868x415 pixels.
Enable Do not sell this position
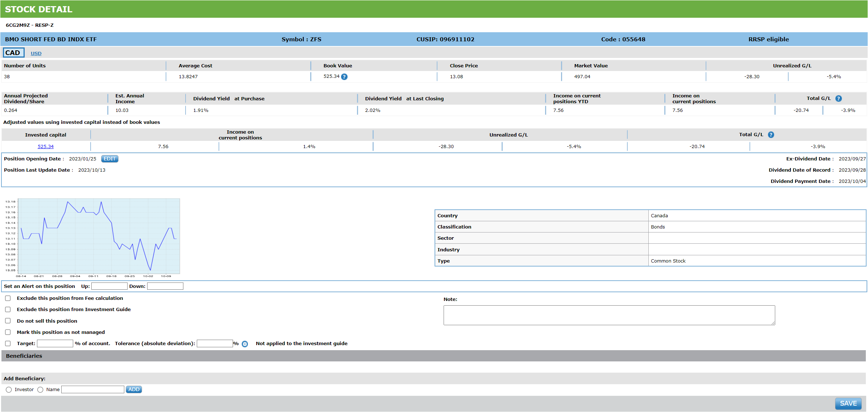(8, 321)
